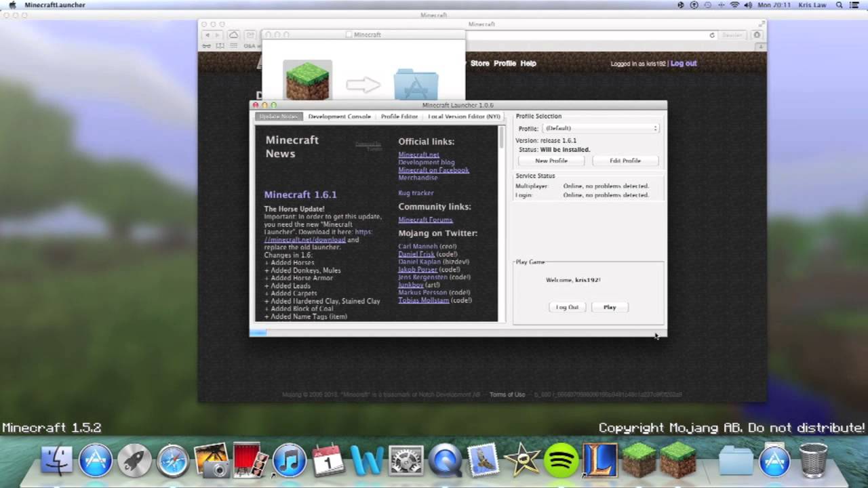Open the Apple menu
This screenshot has height=488, width=868.
[x=12, y=5]
